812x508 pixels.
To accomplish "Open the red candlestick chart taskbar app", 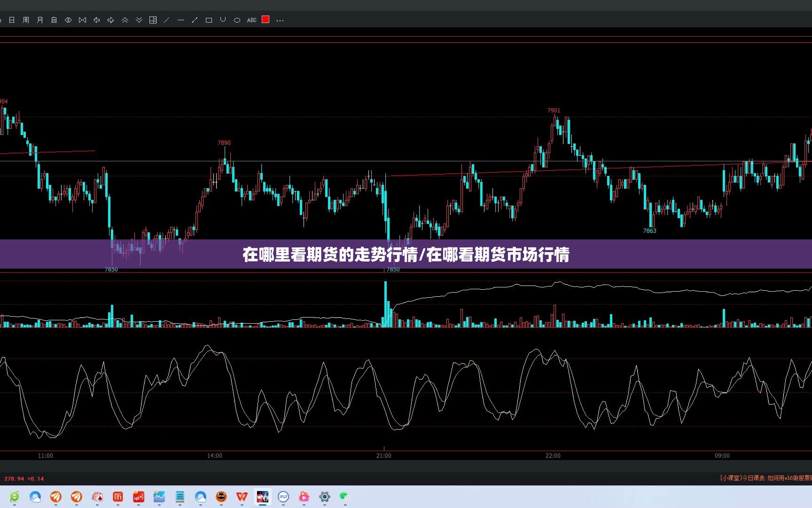I will pos(139,497).
